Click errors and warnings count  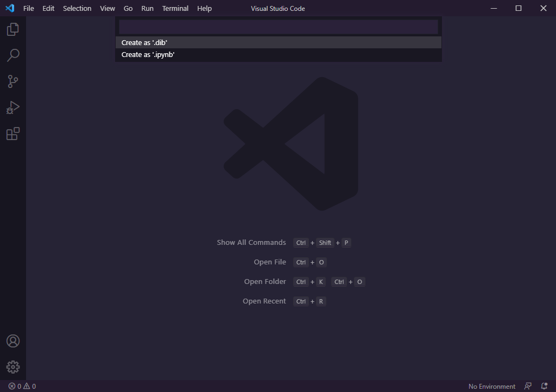(x=22, y=386)
